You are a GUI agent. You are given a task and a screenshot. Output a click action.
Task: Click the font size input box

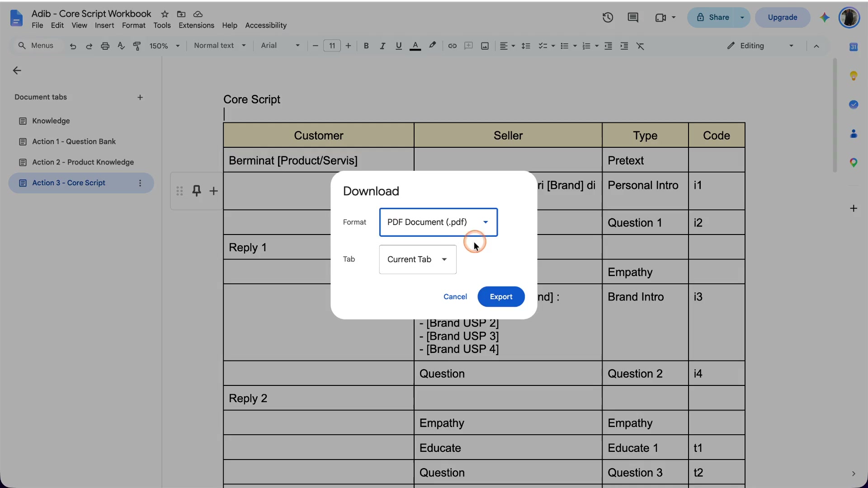pyautogui.click(x=332, y=46)
